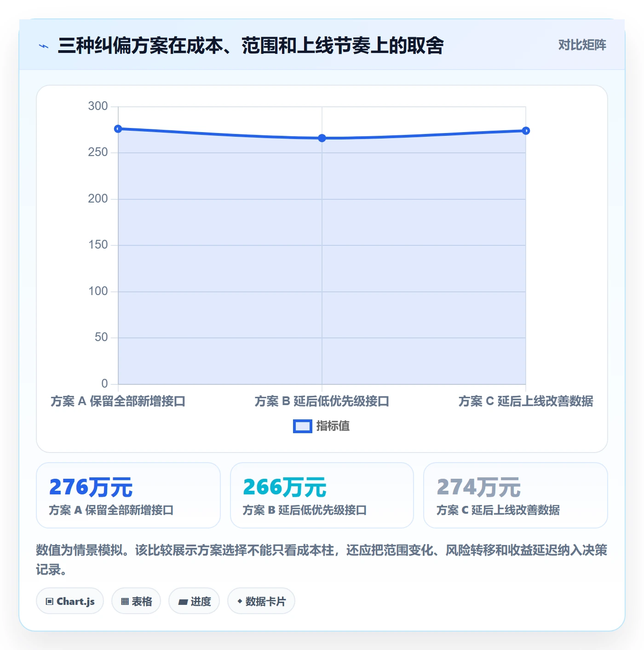Viewport: 644px width, 650px height.
Task: Click the 266万元 value card
Action: tap(322, 495)
